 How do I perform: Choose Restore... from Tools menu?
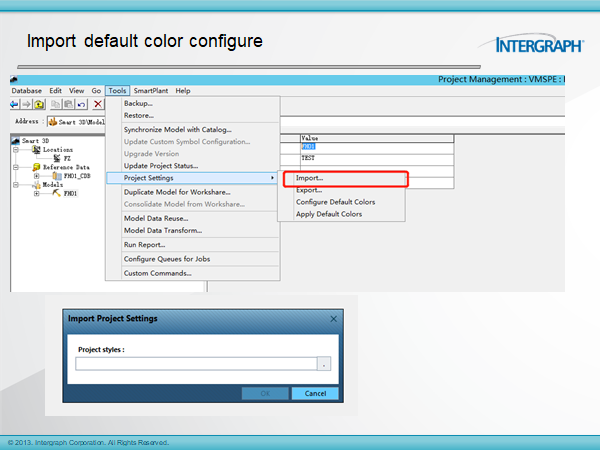pos(192,115)
